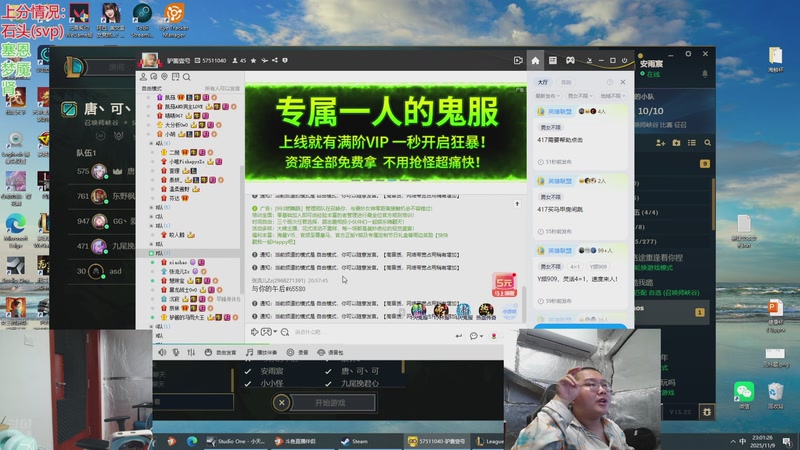This screenshot has height=450, width=800.
Task: Click the bookmark list icon above user list
Action: 176,77
